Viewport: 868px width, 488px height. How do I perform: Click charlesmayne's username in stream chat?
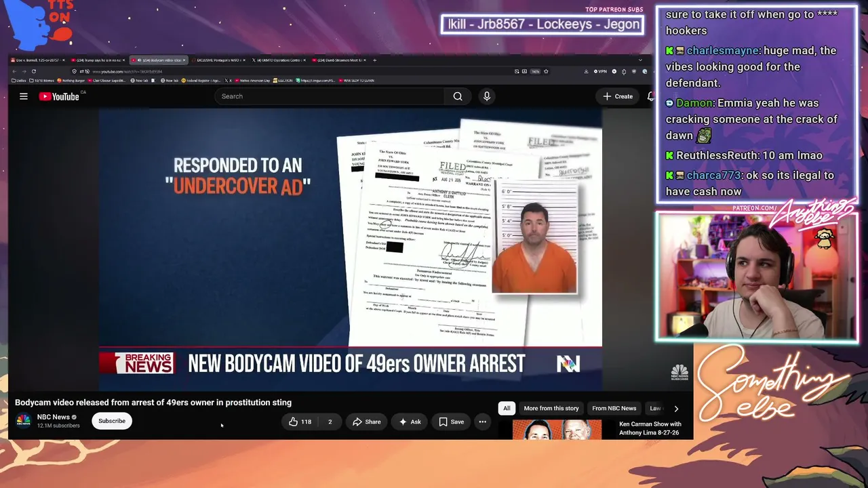[723, 50]
